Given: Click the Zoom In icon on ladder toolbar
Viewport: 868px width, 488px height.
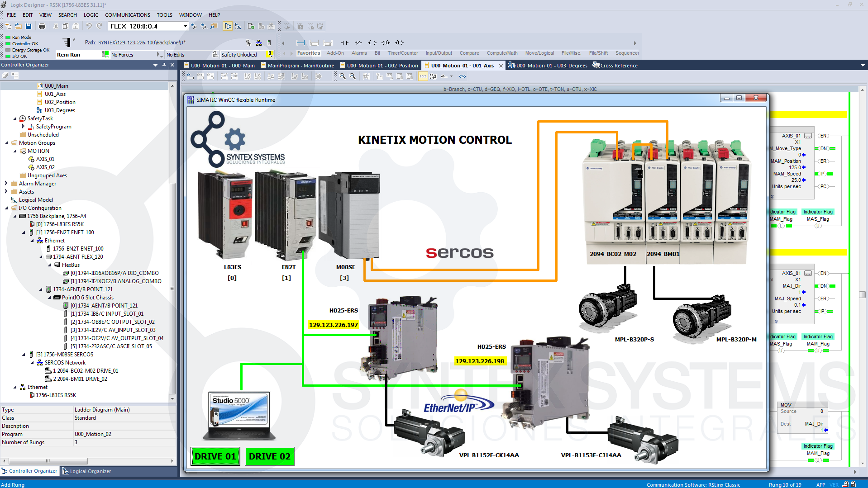Looking at the screenshot, I should point(343,76).
